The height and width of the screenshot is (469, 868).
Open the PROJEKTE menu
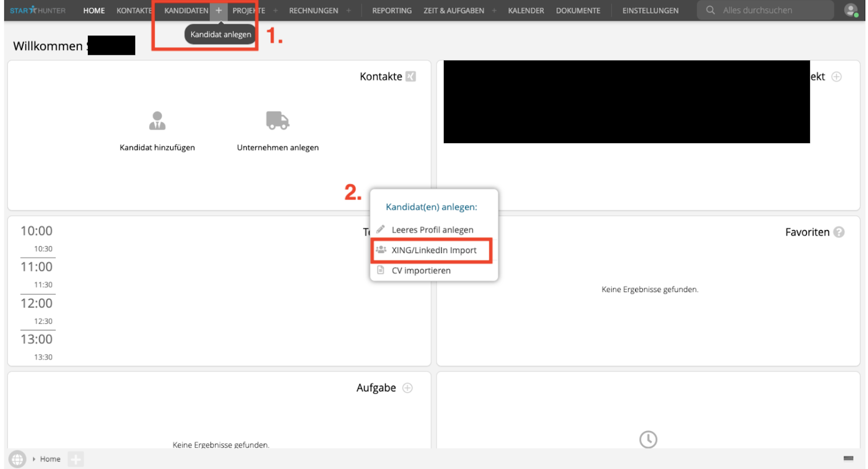[x=248, y=10]
